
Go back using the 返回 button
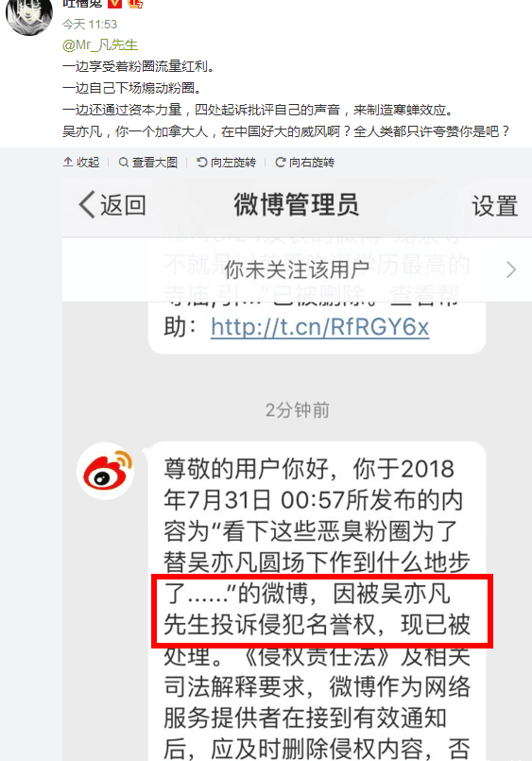point(112,205)
